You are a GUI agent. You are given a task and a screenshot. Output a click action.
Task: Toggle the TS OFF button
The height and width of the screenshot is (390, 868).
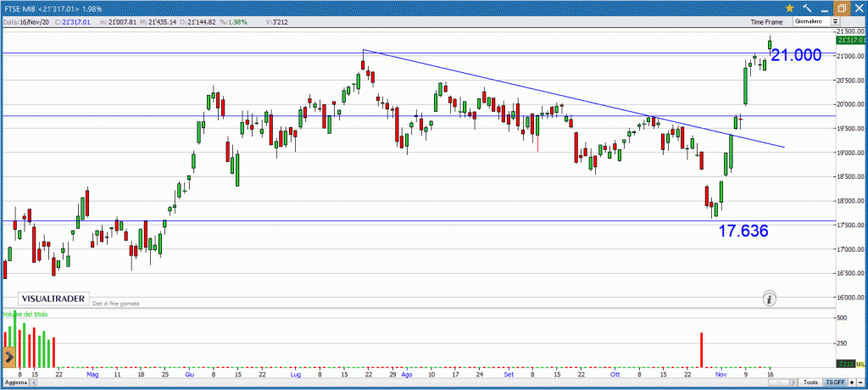[835, 382]
